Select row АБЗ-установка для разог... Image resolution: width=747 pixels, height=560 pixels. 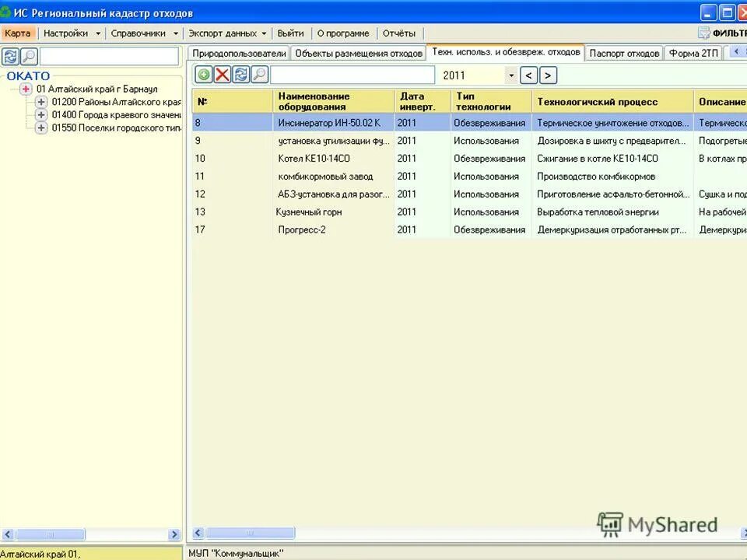point(469,194)
